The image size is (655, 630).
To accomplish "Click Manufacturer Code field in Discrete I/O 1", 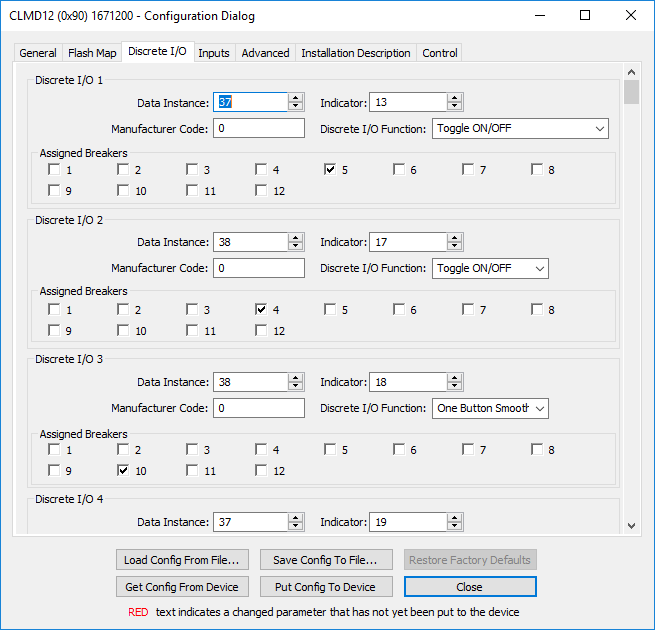I will (x=258, y=129).
